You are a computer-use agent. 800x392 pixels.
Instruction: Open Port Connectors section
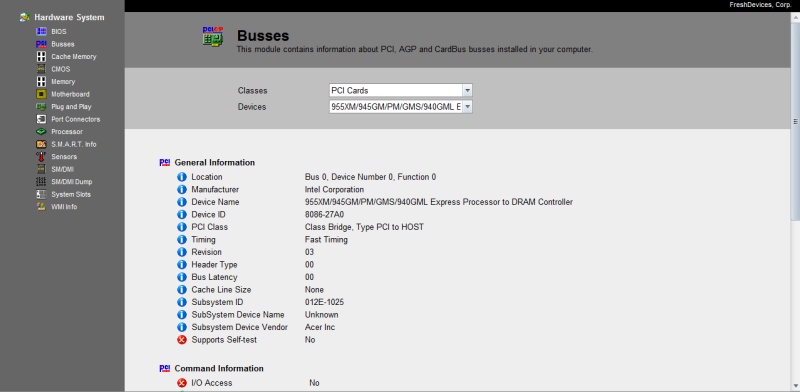pyautogui.click(x=76, y=119)
